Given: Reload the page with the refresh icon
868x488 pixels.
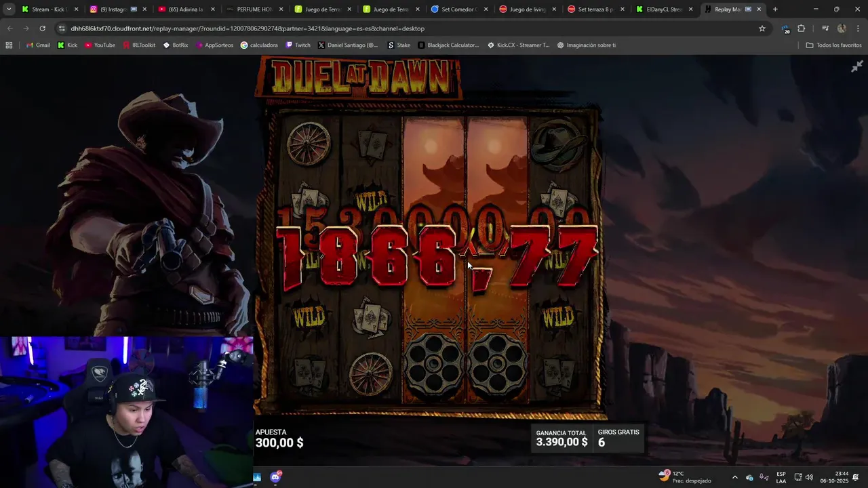Looking at the screenshot, I should 42,28.
